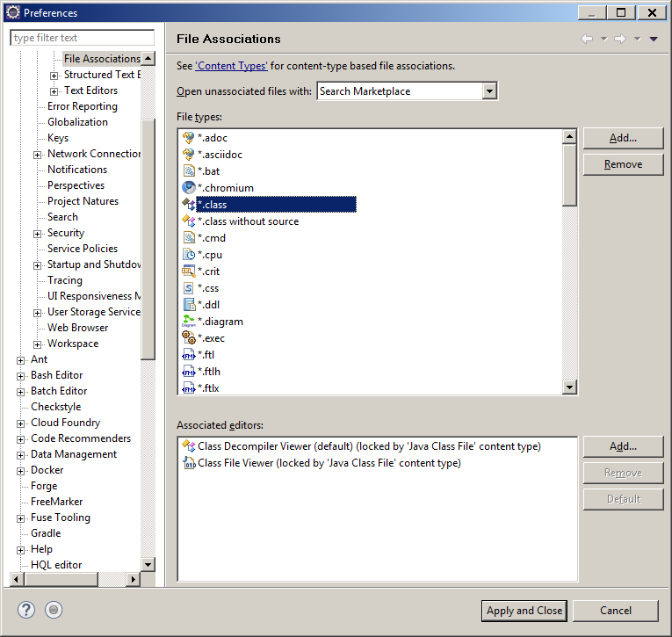Select Web Browser in preferences tree
Screen dimensions: 672x637
coord(77,328)
